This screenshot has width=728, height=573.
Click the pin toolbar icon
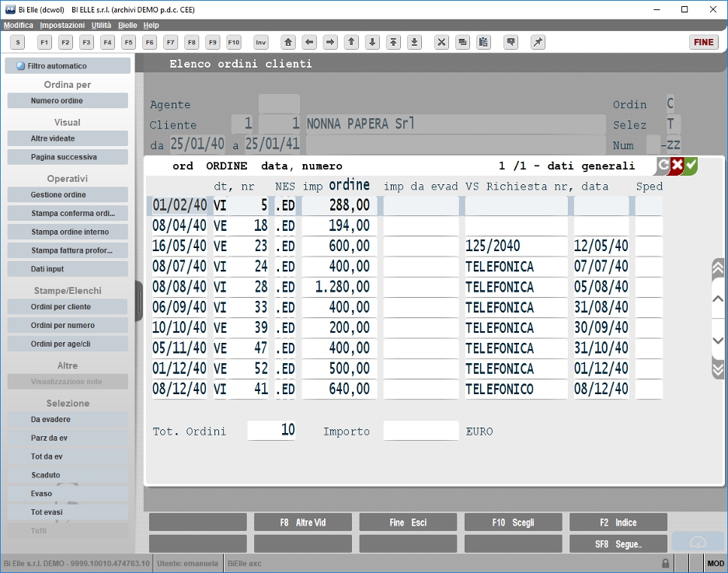pos(538,42)
